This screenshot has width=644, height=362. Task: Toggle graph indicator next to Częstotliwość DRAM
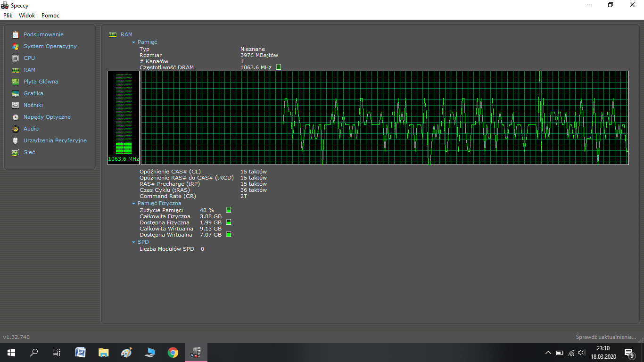(278, 67)
